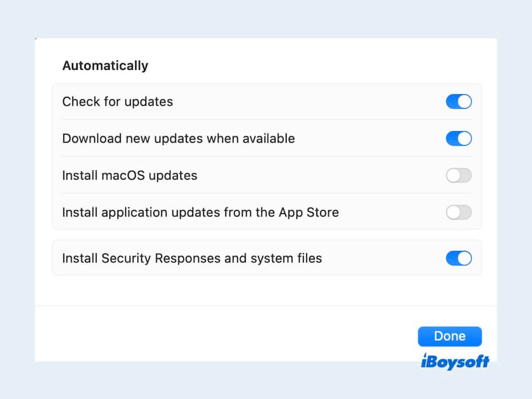
Task: Switch on Download new updates when available
Action: (458, 138)
